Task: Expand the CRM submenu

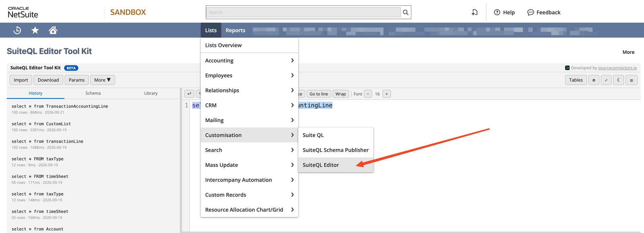Action: click(249, 105)
